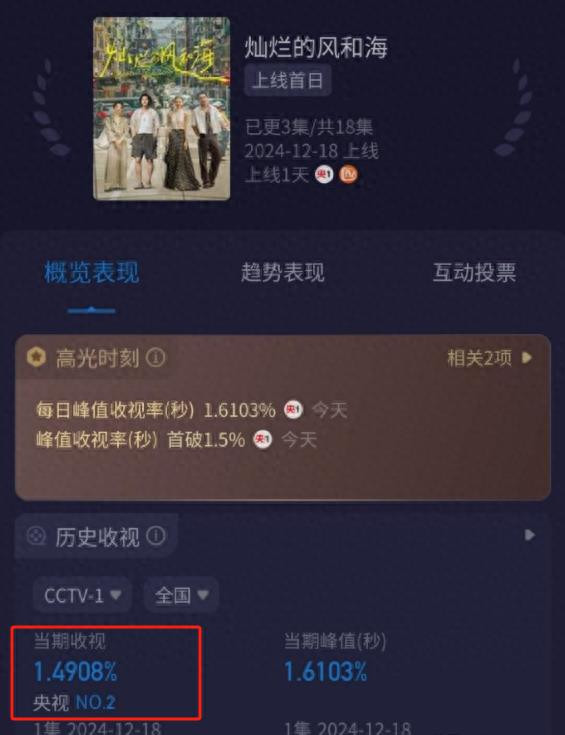
Task: Tap the round icon left of 历史收视
Action: (x=37, y=536)
